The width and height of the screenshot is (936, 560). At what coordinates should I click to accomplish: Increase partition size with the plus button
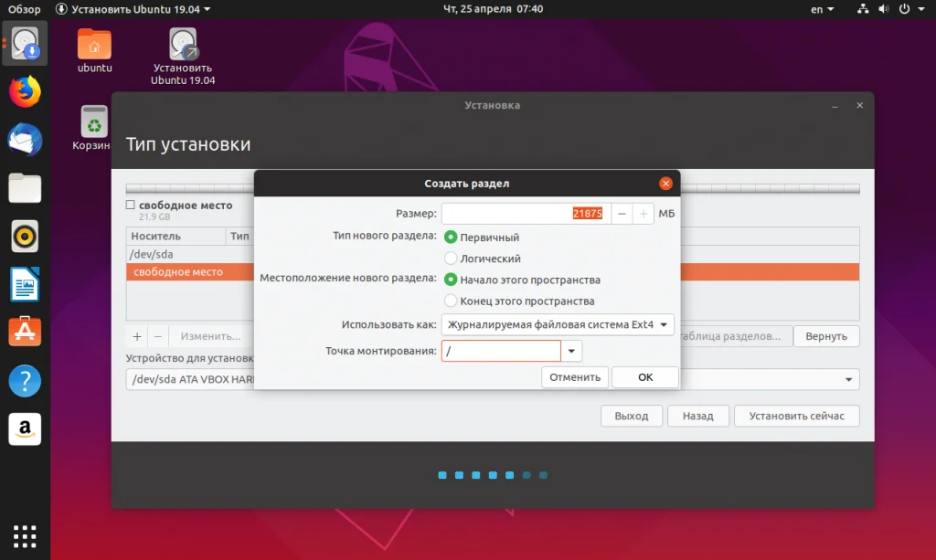pos(643,214)
